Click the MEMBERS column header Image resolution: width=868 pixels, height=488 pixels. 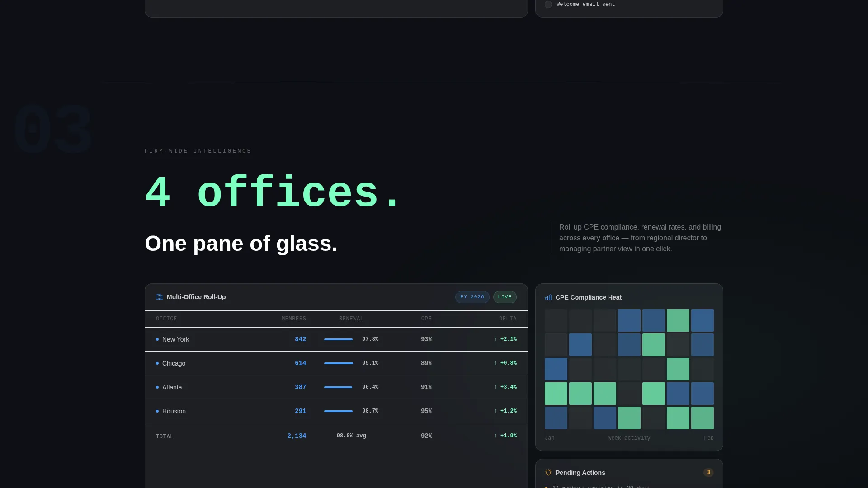[294, 319]
